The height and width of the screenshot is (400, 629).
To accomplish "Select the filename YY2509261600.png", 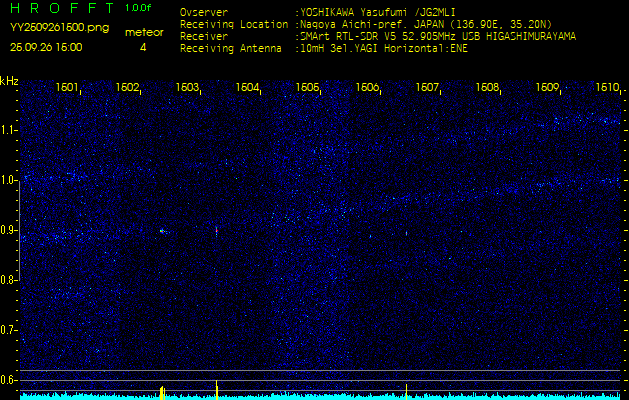I will (59, 28).
